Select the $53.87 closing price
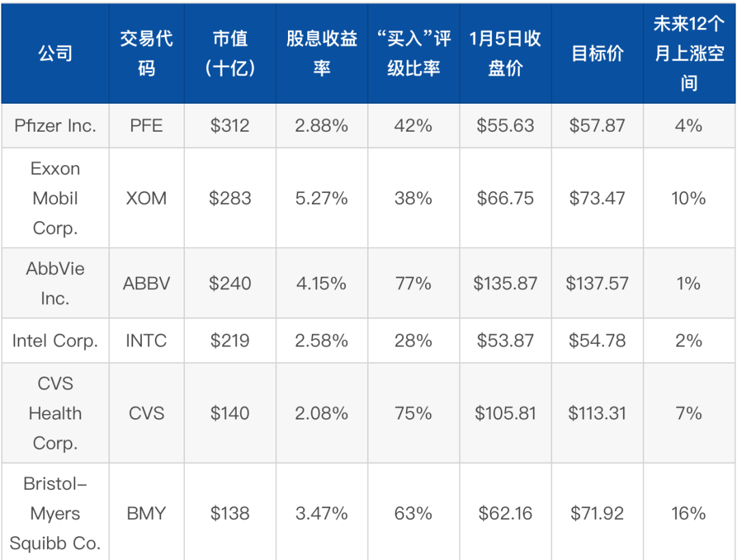This screenshot has height=560, width=737. 505,340
